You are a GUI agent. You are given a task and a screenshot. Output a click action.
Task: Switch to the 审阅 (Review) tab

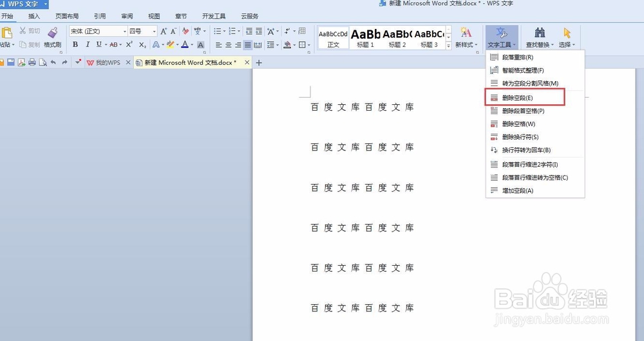127,16
